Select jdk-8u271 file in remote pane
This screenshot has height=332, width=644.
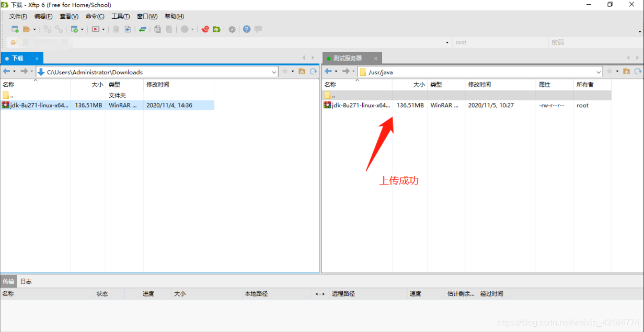click(466, 105)
